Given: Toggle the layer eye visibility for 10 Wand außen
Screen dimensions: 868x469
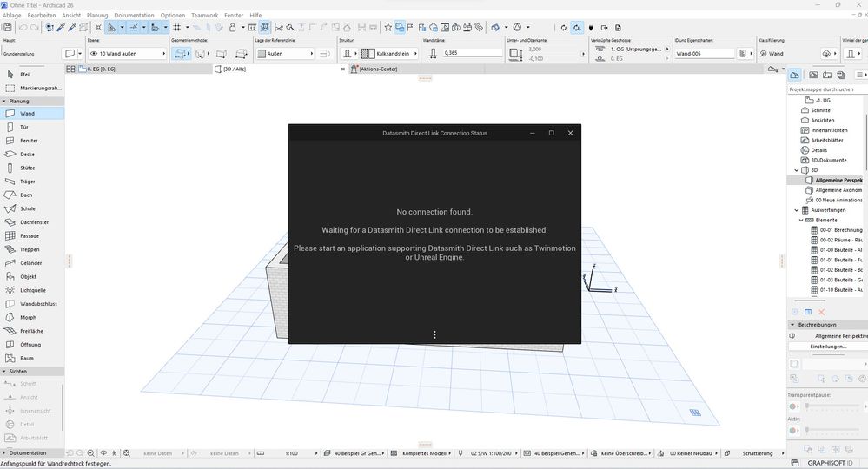Looking at the screenshot, I should (x=94, y=54).
